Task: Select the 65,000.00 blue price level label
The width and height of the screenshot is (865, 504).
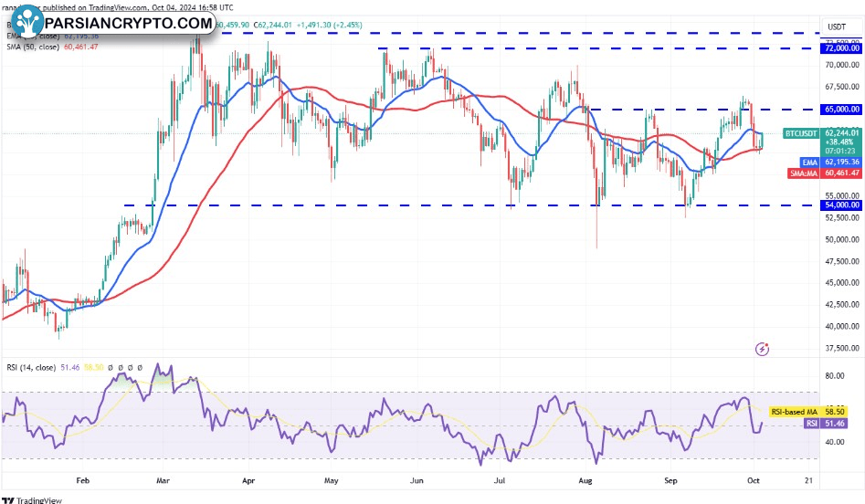Action: coord(841,110)
